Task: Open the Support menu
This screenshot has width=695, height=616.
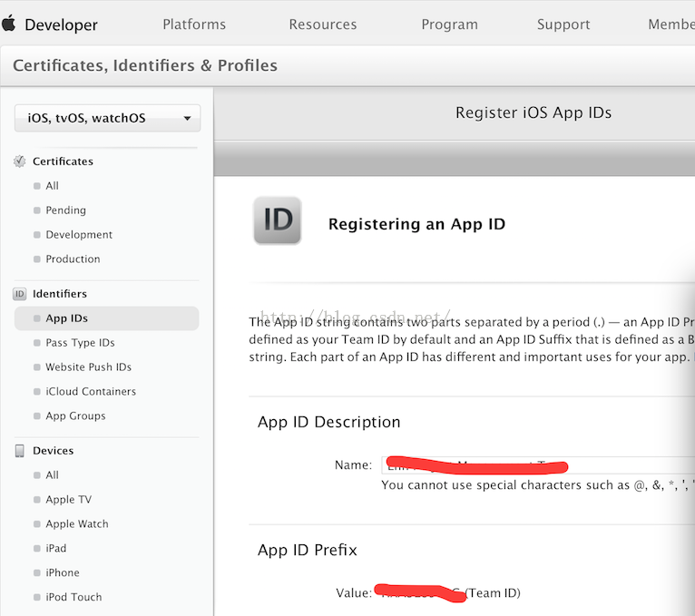Action: click(x=563, y=24)
